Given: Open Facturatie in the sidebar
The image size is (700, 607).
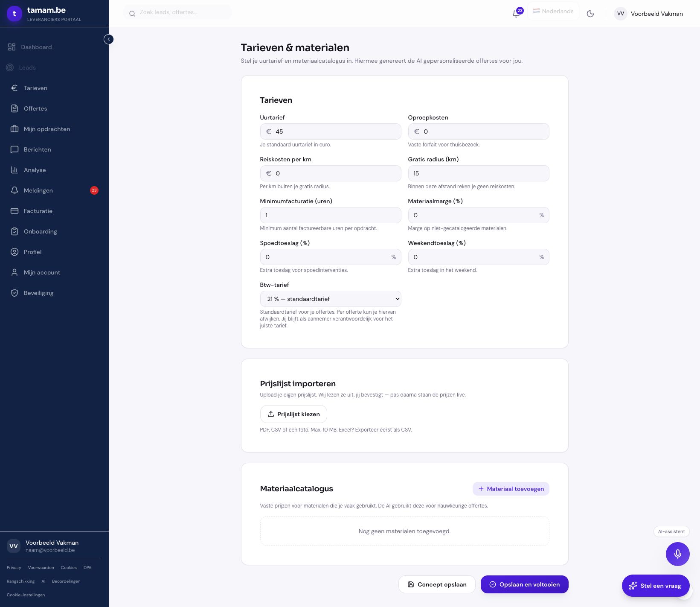Looking at the screenshot, I should pos(54,211).
